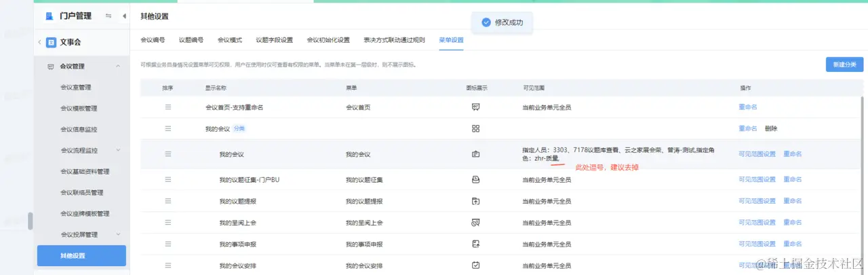
Task: Click the 可见范围 column header
Action: 534,88
